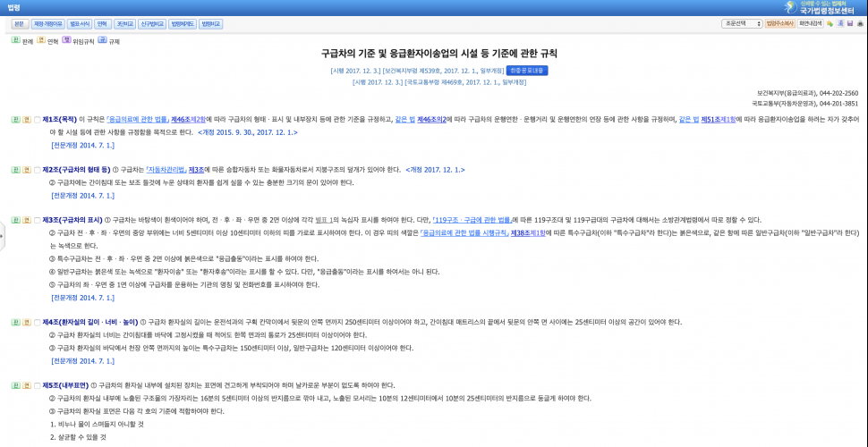Open the 조문선택 dropdown
The width and height of the screenshot is (868, 447).
pos(741,23)
